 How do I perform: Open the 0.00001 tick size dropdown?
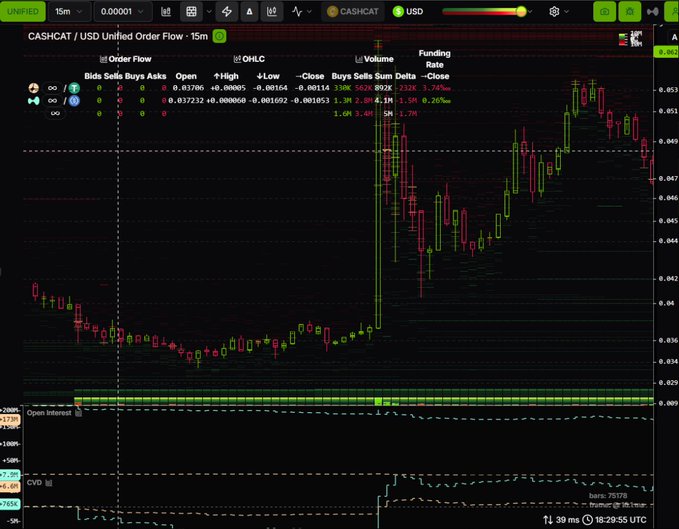pos(123,12)
